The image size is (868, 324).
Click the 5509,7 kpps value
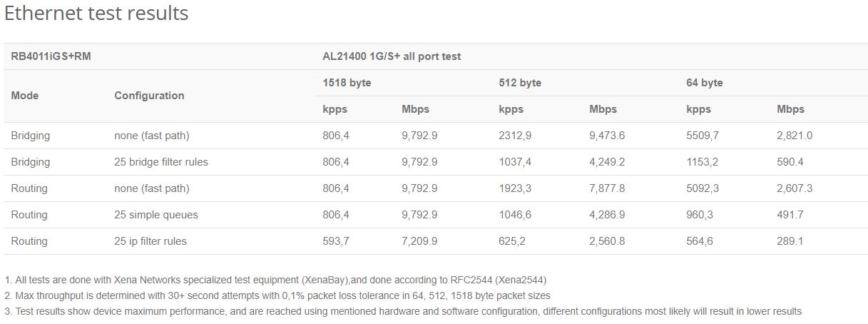coord(701,136)
